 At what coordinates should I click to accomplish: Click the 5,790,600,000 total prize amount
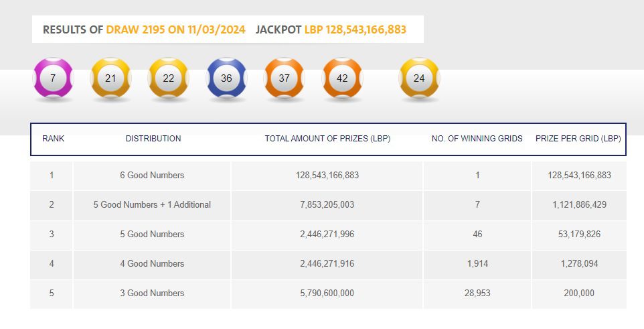[x=327, y=293]
